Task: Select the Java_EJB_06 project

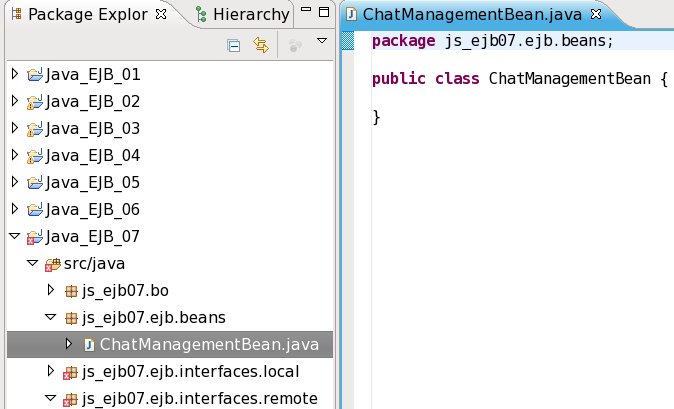Action: (x=94, y=210)
